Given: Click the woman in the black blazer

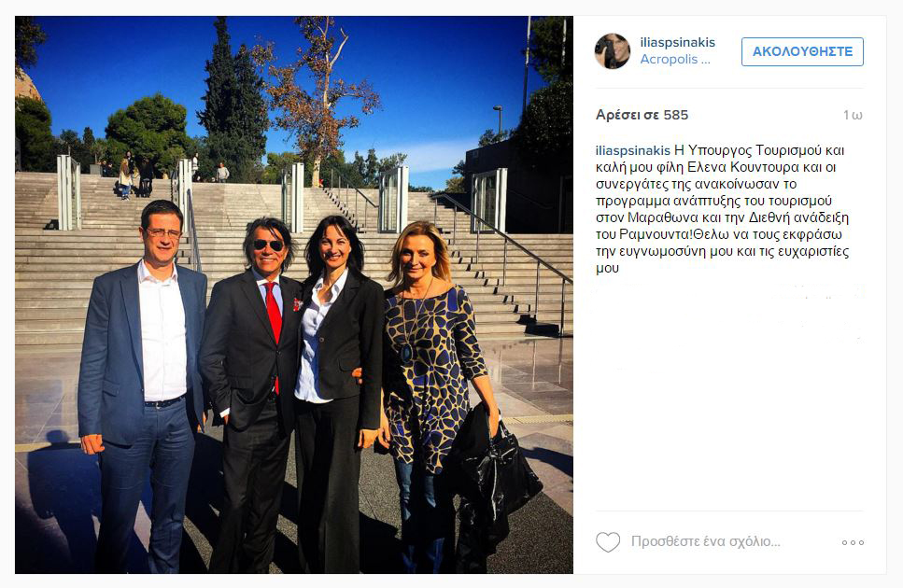Looking at the screenshot, I should click(338, 391).
